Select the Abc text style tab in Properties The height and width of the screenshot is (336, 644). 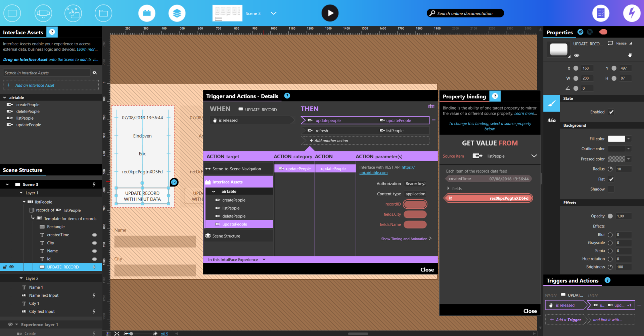click(552, 120)
